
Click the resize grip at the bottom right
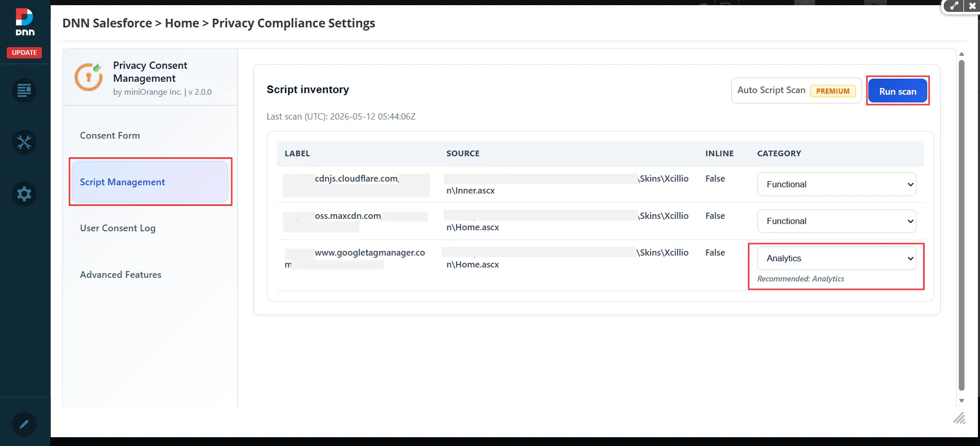[x=959, y=418]
